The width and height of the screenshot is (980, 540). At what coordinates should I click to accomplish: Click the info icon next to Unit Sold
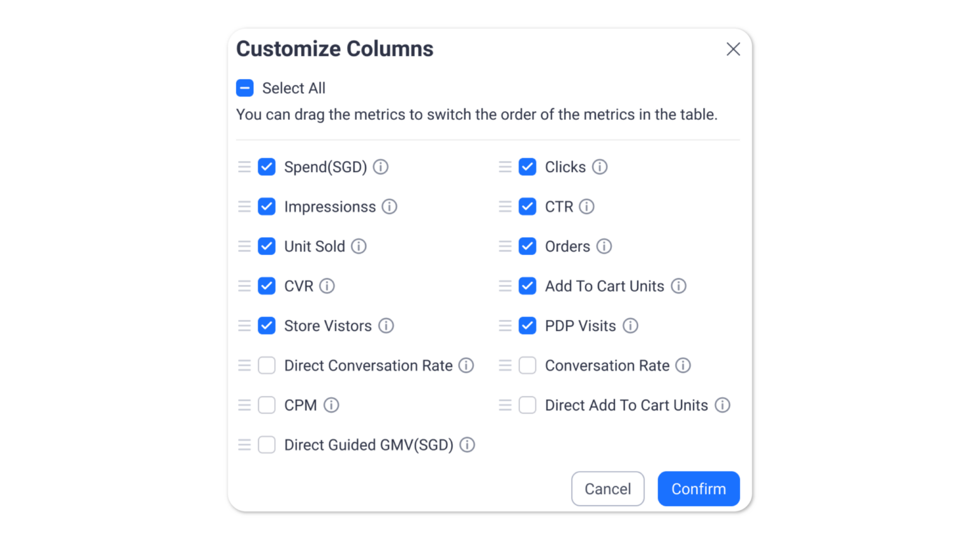(x=359, y=247)
